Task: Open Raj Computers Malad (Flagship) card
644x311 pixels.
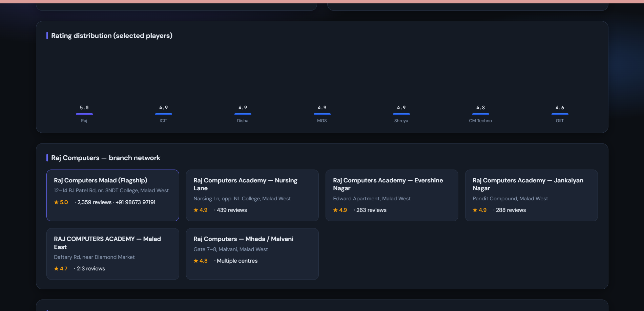Action: pyautogui.click(x=113, y=196)
